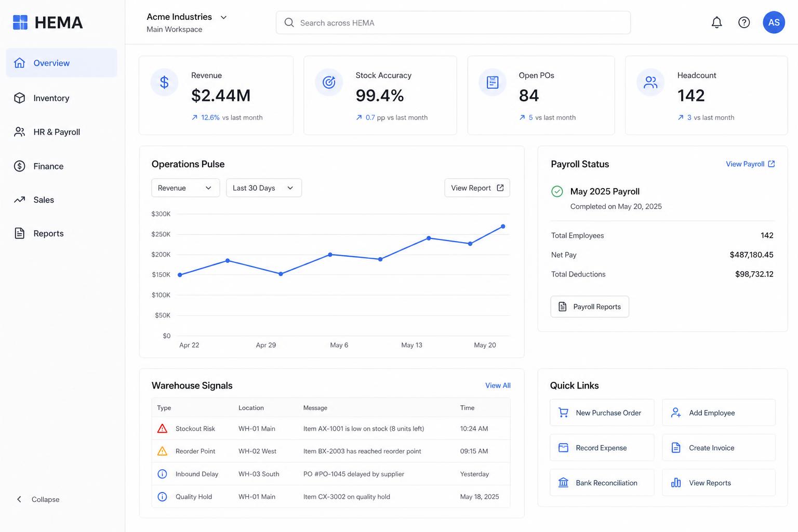Click the Reorder Point orange warning icon
The image size is (798, 532).
pyautogui.click(x=162, y=451)
